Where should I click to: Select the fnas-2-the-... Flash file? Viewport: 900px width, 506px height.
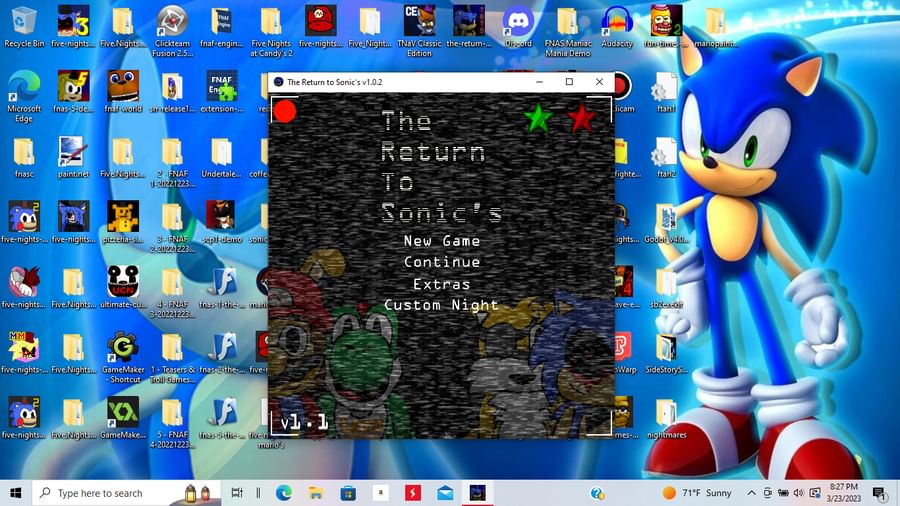[222, 353]
